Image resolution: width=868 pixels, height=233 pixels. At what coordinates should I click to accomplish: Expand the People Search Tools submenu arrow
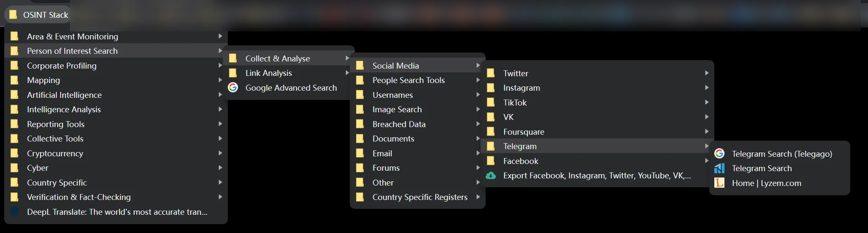[478, 80]
